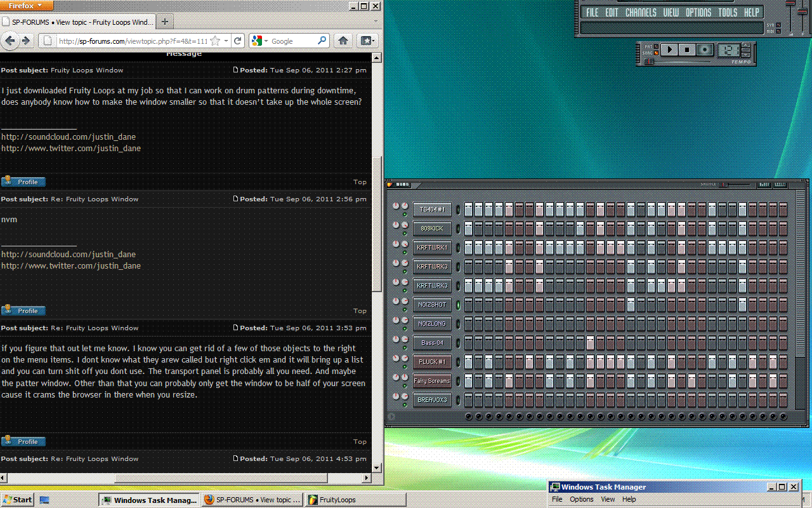The width and height of the screenshot is (812, 508).
Task: Open the EDIT menu in FruityLoops
Action: pyautogui.click(x=612, y=13)
